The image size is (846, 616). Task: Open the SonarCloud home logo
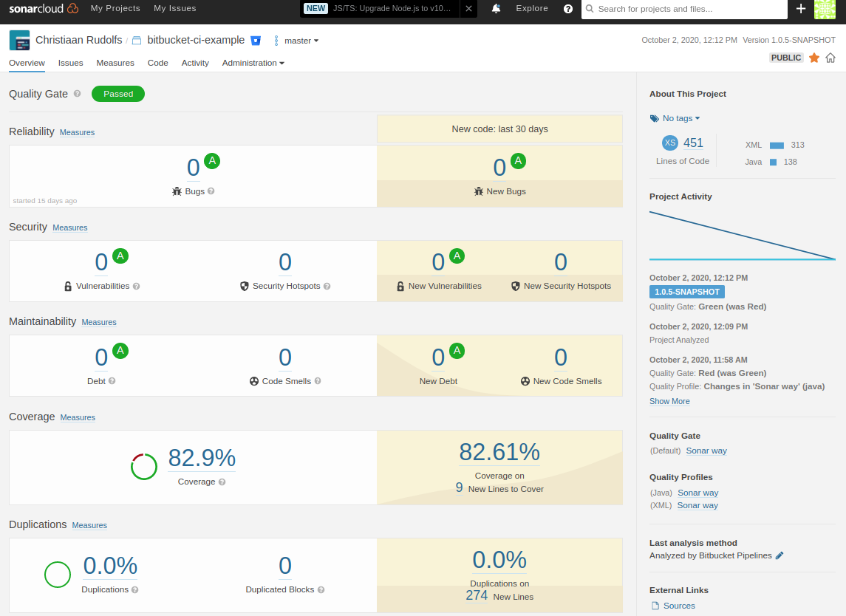pyautogui.click(x=43, y=9)
